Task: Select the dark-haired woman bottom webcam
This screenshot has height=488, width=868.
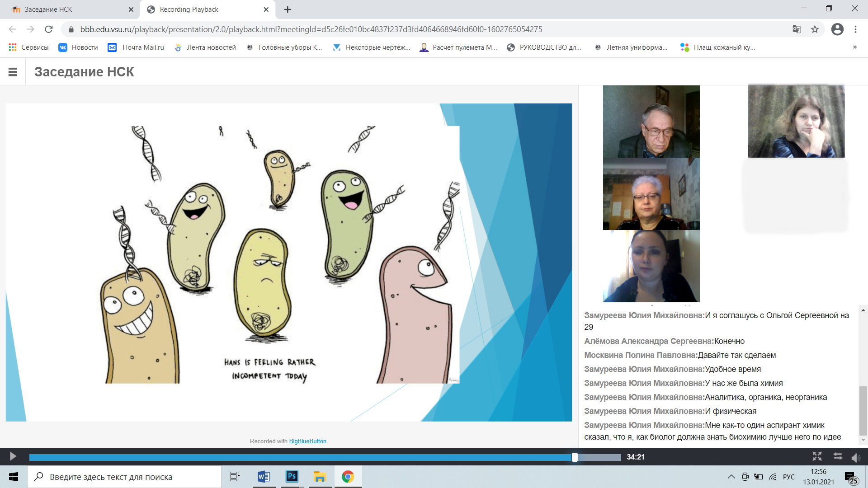Action: click(x=651, y=266)
